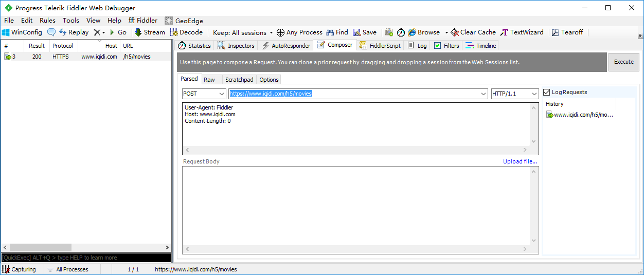Sort sessions by URL column header
Viewport: 644px width, 275px height.
coord(146,46)
